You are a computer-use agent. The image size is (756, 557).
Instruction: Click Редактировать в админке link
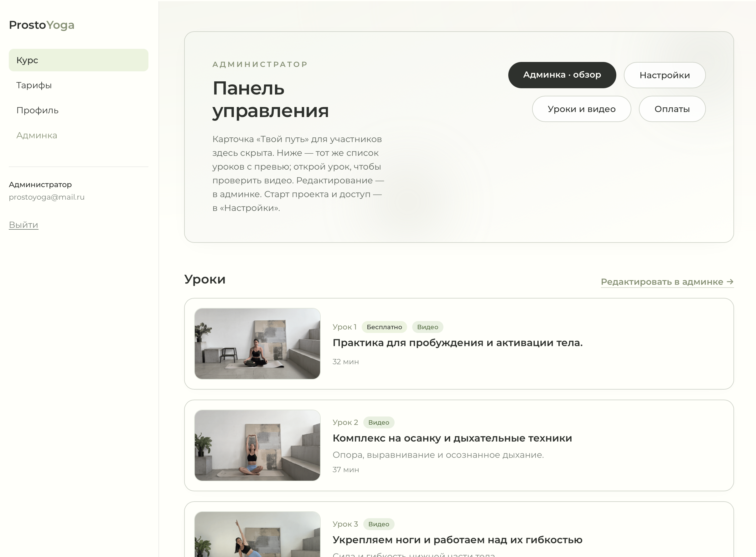(667, 282)
